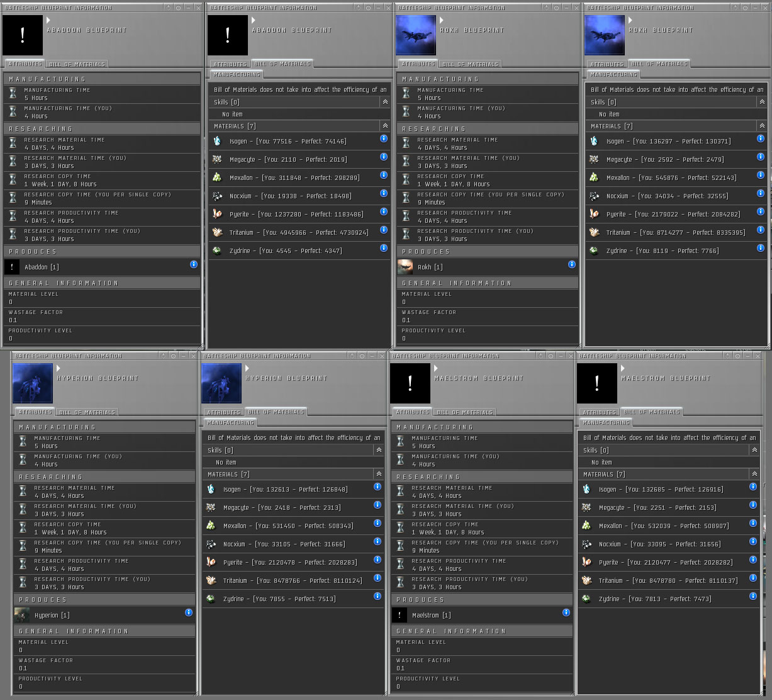Show info for Tritanium in Rokh materials
Viewport: 772px width, 700px height.
(760, 230)
